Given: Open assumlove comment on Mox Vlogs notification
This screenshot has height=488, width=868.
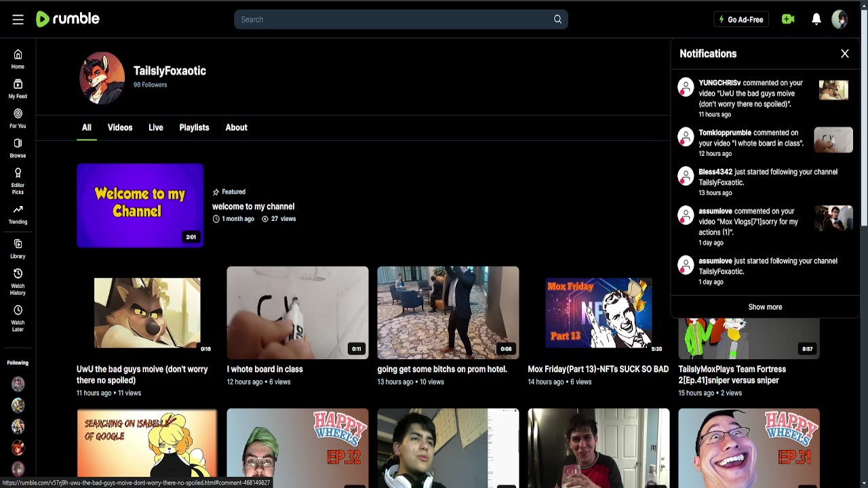Looking at the screenshot, I should pos(749,222).
